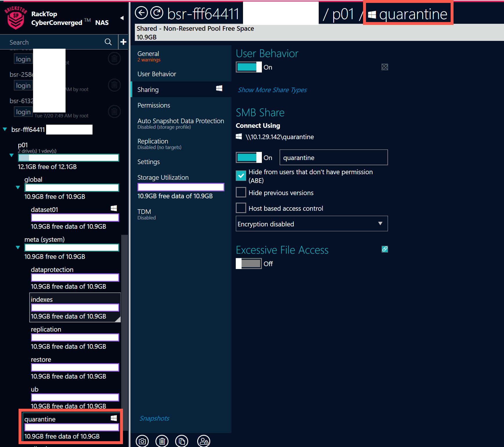Select Auto Snapshot Data Protection section
Screen dimensions: 504x447
(x=180, y=123)
